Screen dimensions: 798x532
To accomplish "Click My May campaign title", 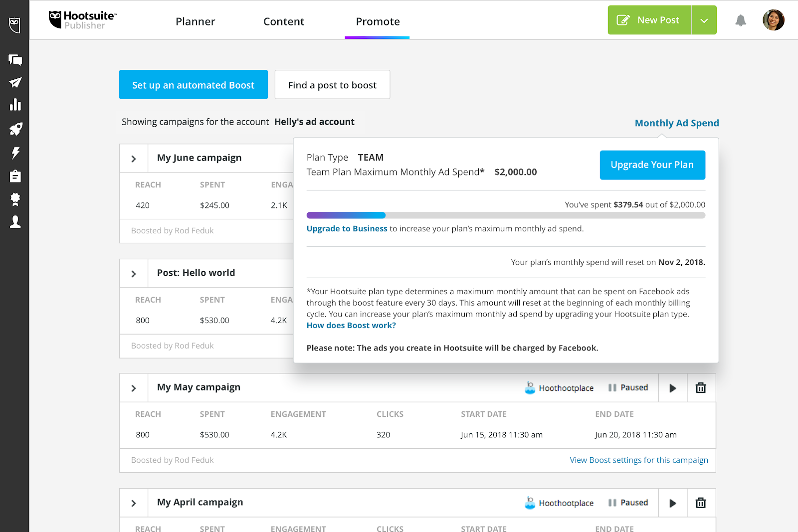I will coord(199,387).
